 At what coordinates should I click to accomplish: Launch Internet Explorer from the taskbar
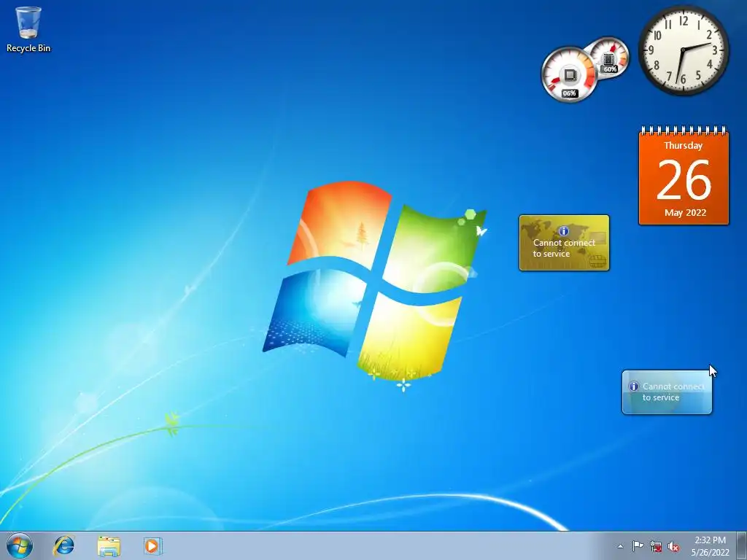pyautogui.click(x=64, y=545)
